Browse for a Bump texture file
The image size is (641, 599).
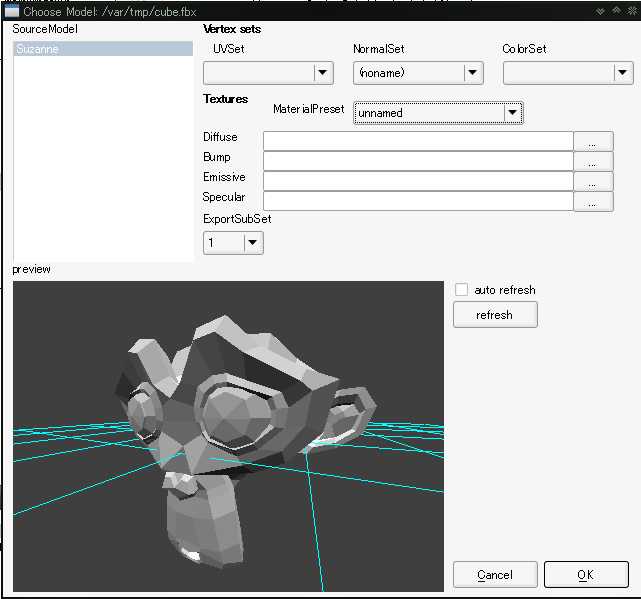[593, 162]
